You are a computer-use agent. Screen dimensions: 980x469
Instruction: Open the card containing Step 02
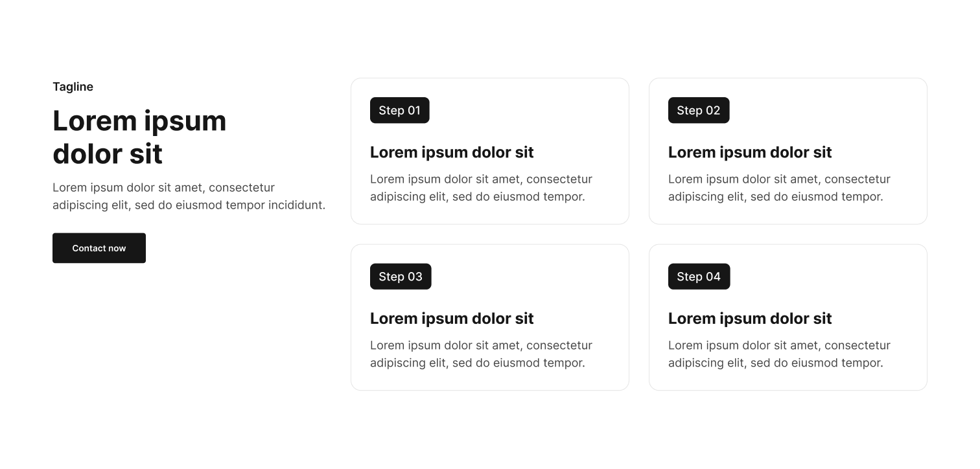pyautogui.click(x=788, y=151)
